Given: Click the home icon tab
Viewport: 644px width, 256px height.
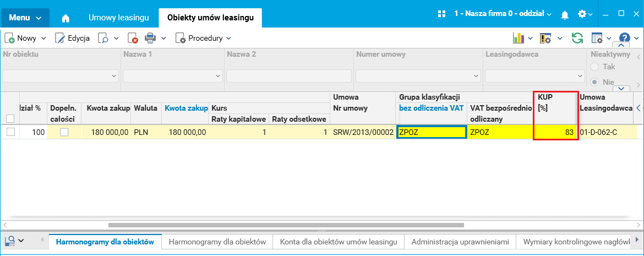Looking at the screenshot, I should [66, 18].
